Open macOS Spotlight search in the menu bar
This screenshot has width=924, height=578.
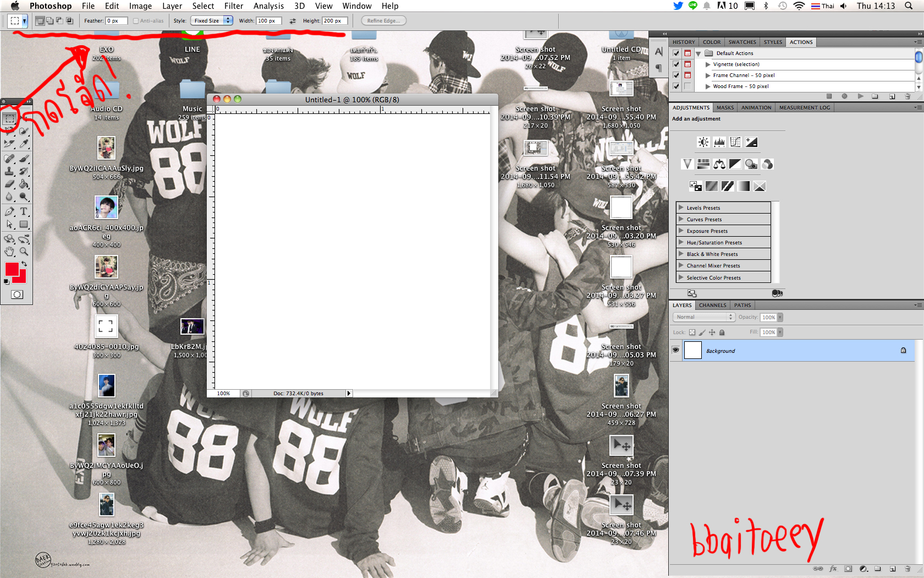click(x=909, y=6)
